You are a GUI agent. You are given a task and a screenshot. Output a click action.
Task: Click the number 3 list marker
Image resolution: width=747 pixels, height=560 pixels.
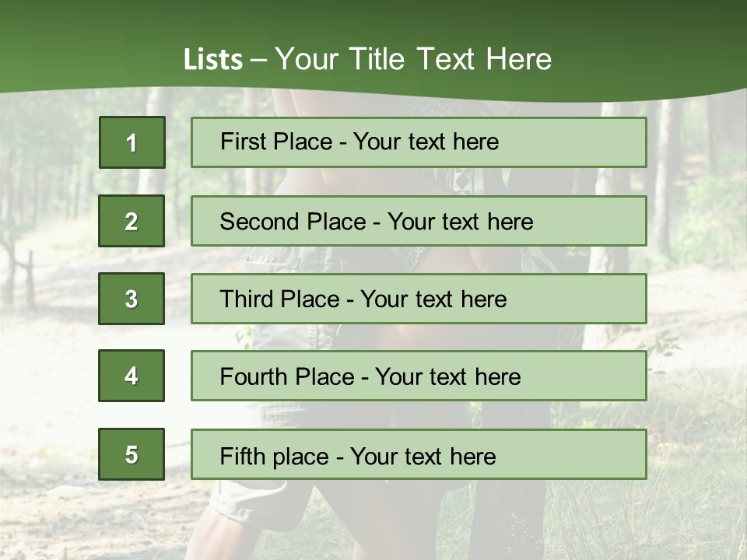(x=132, y=299)
